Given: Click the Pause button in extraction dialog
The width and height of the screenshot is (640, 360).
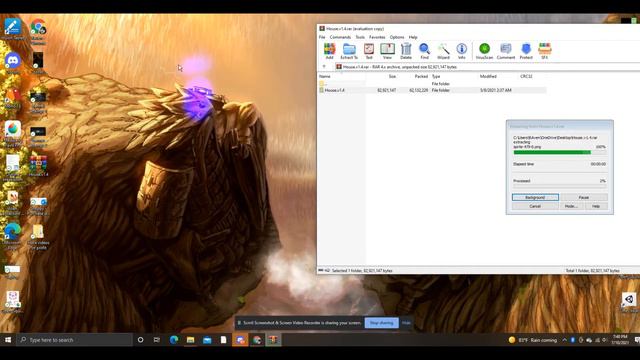Looking at the screenshot, I should coord(584,197).
